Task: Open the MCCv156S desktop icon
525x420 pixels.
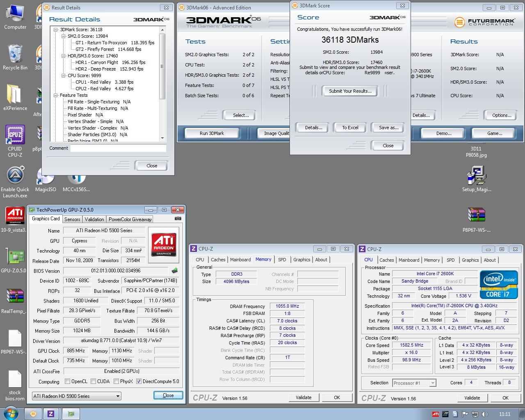Action: click(76, 183)
